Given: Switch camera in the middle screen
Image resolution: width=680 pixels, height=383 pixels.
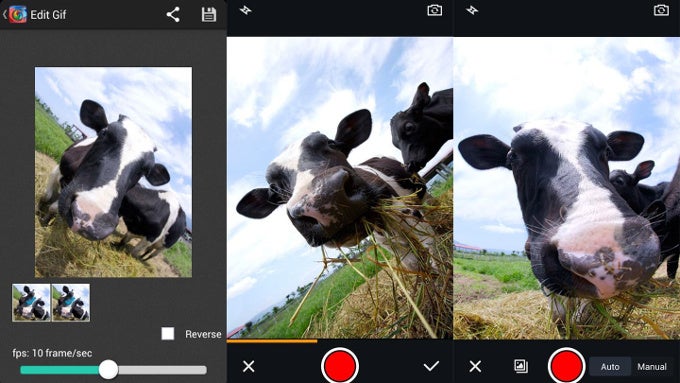Looking at the screenshot, I should coord(435,10).
